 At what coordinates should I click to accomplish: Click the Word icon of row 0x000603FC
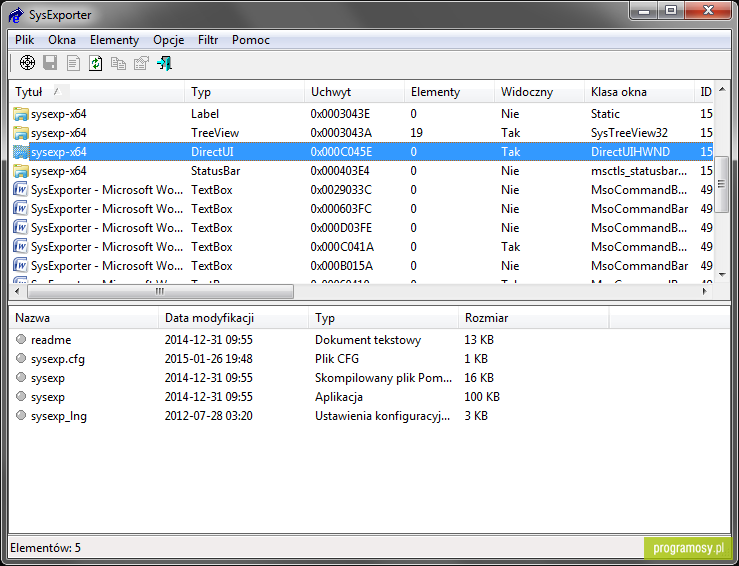pyautogui.click(x=21, y=209)
